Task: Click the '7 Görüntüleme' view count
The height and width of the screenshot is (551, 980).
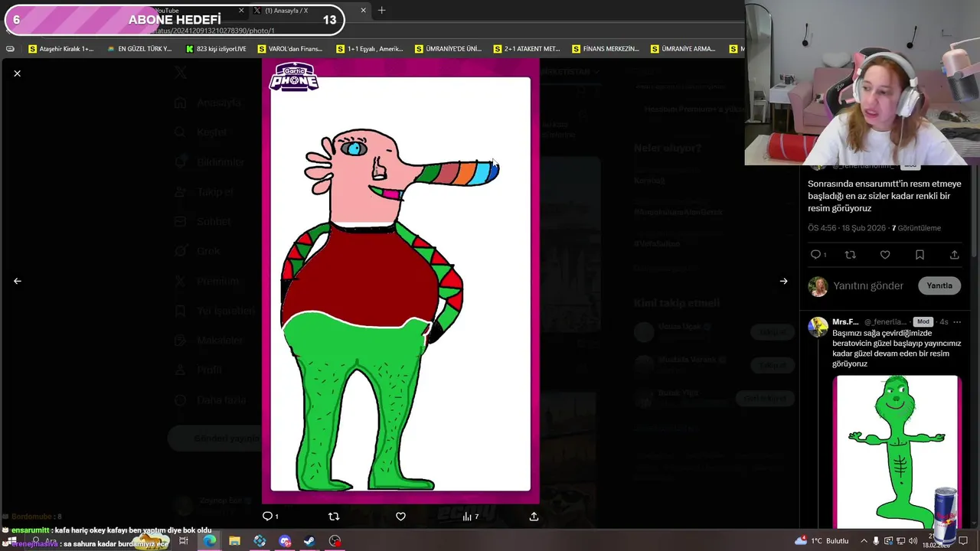Action: coord(916,228)
